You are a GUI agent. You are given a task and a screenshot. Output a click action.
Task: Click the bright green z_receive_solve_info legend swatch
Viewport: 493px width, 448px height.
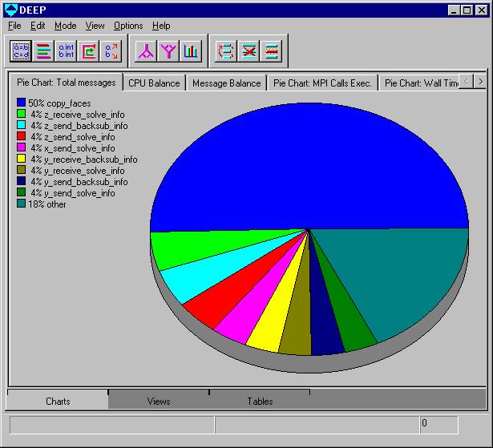(21, 114)
